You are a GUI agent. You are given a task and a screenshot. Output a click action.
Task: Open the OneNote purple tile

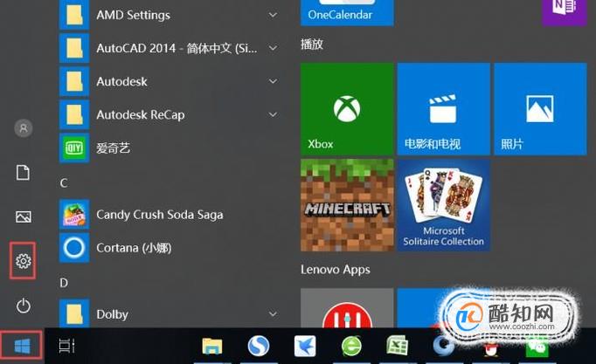point(564,12)
